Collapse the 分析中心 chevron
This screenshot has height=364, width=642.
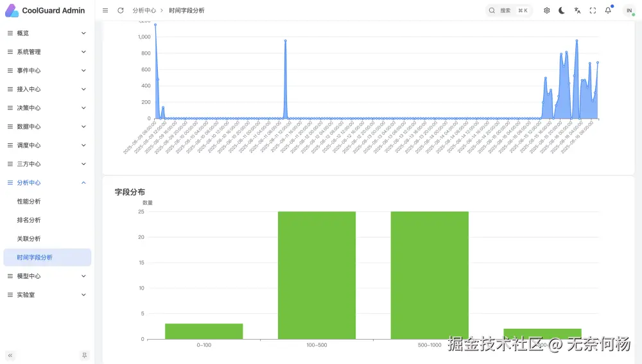(83, 182)
